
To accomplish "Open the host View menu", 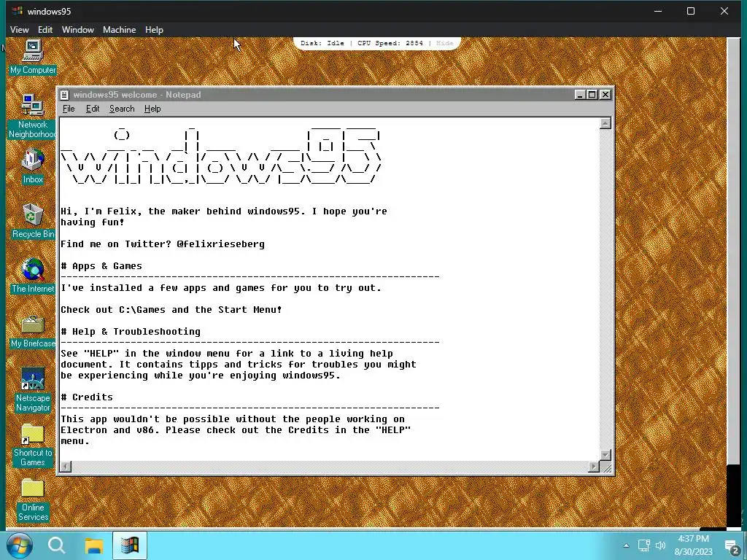I will click(x=19, y=29).
